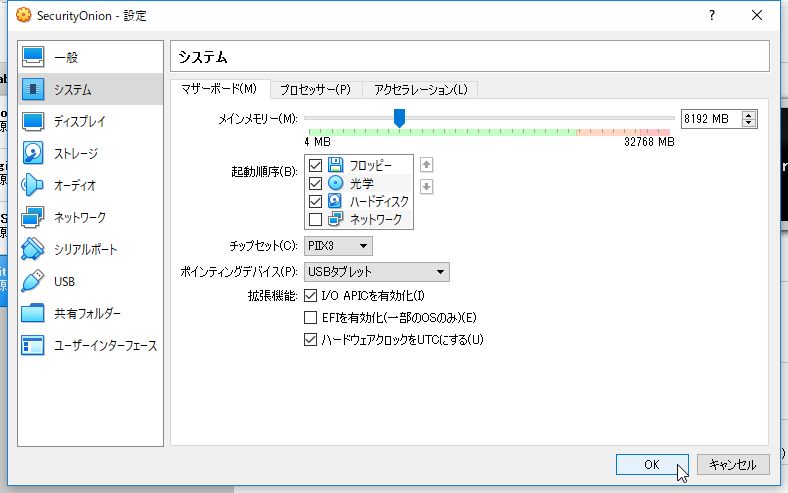Click the OK button

(x=652, y=464)
